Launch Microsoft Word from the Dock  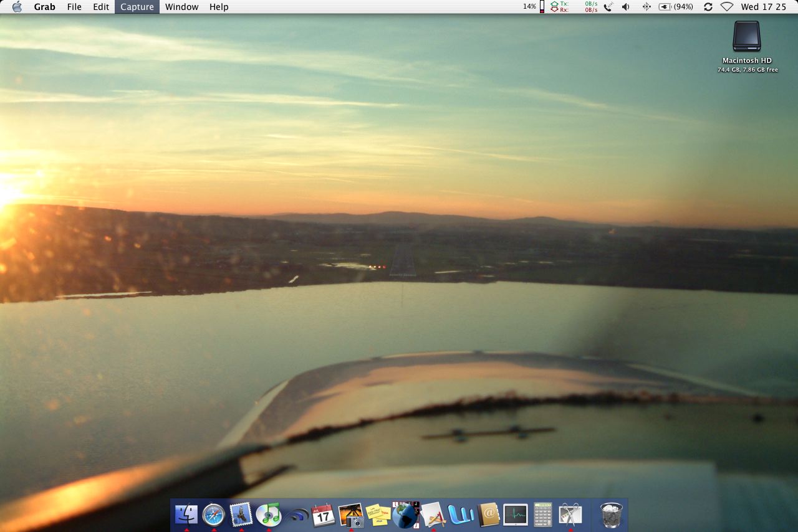(461, 515)
